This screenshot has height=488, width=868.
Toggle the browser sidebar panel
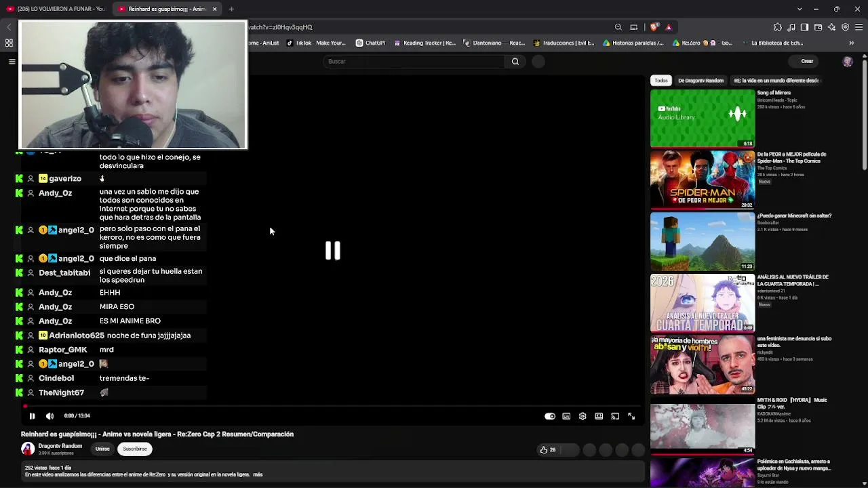[804, 27]
